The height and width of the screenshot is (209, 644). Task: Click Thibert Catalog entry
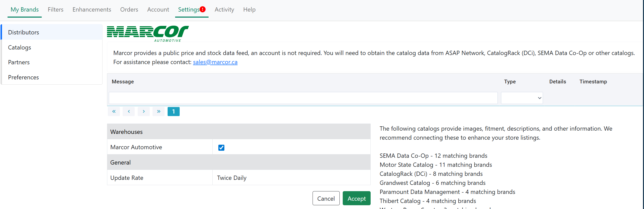pos(428,201)
